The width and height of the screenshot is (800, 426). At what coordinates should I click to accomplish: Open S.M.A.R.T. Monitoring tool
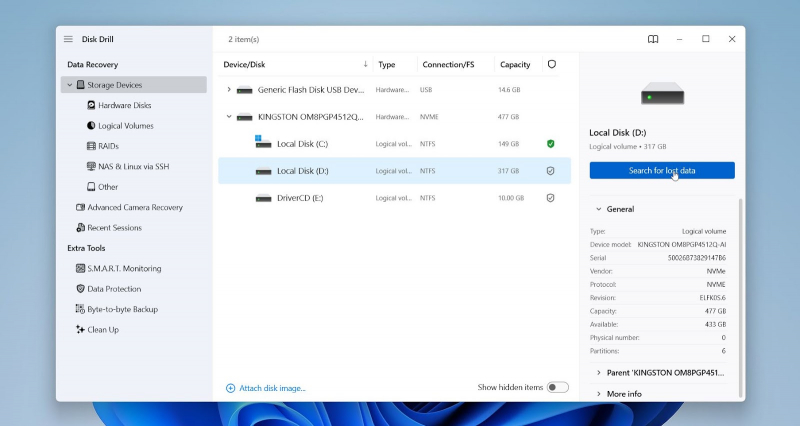coord(124,268)
